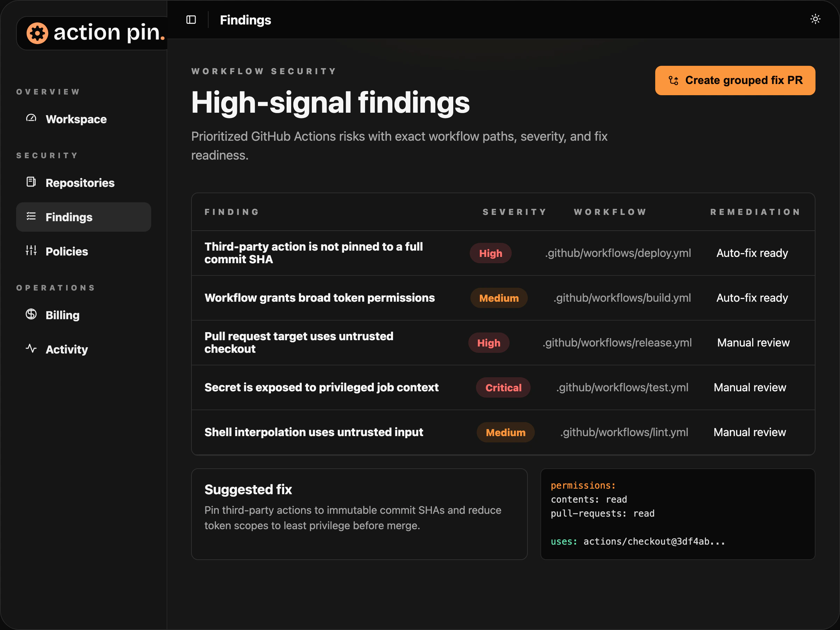Open Policies section
The image size is (840, 630).
click(84, 251)
